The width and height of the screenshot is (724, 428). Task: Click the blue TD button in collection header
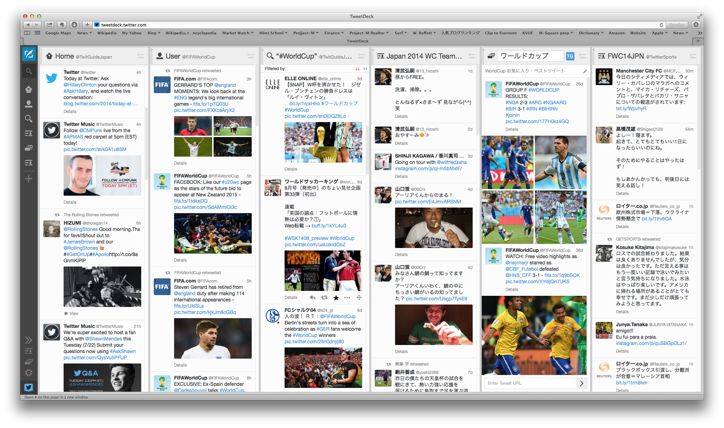[570, 56]
